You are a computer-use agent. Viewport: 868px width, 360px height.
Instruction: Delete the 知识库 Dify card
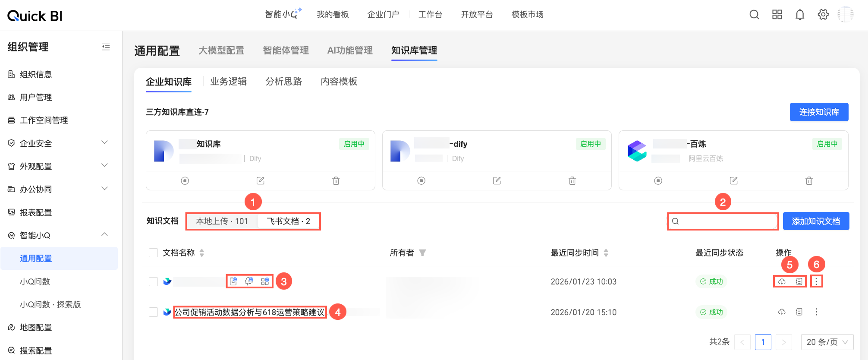tap(336, 180)
